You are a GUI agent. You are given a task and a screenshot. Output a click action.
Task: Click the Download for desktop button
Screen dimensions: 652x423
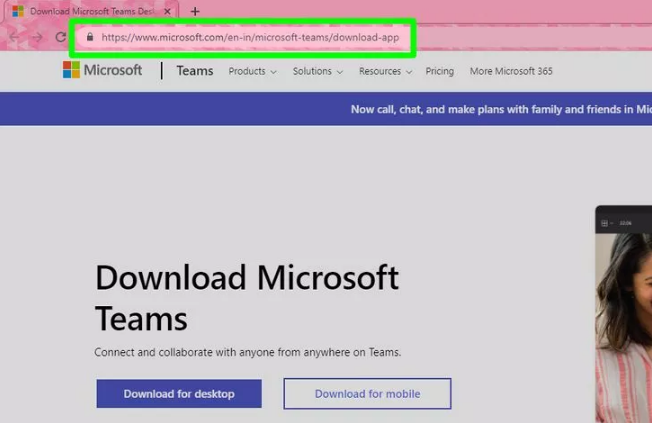179,393
